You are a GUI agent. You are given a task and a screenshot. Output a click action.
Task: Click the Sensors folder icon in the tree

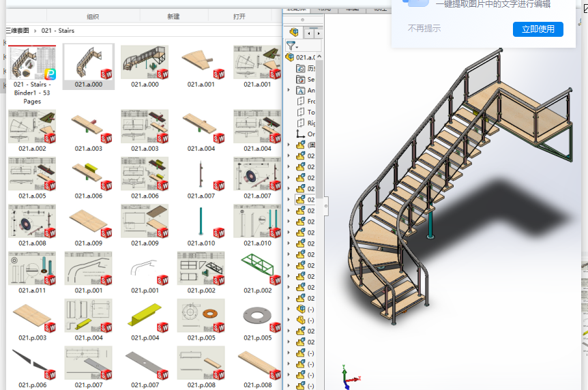click(300, 79)
